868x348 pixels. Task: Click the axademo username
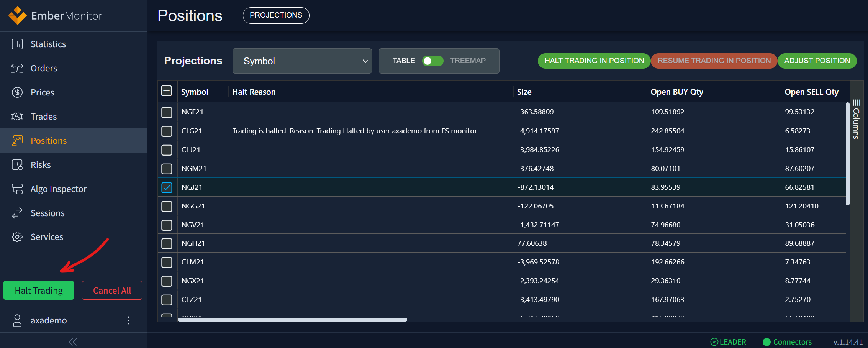[x=49, y=320]
